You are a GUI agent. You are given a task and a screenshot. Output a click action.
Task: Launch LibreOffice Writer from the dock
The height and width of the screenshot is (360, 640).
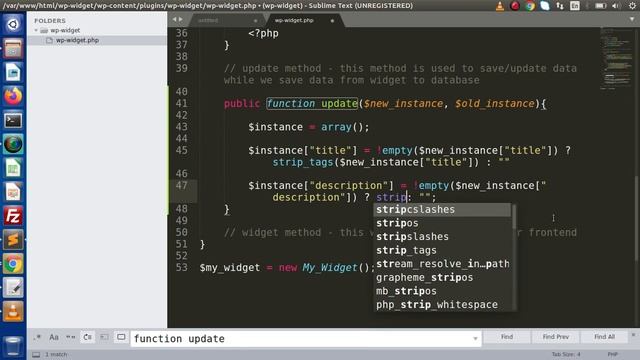13,73
